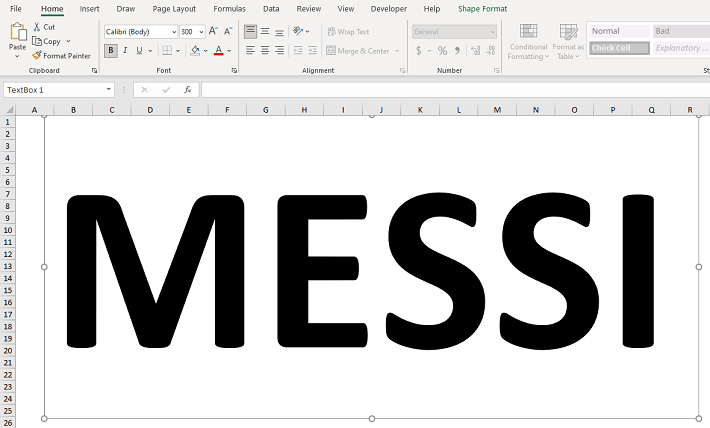Screen dimensions: 710x428
Task: Apply the Explanatory cell style
Action: (x=681, y=48)
